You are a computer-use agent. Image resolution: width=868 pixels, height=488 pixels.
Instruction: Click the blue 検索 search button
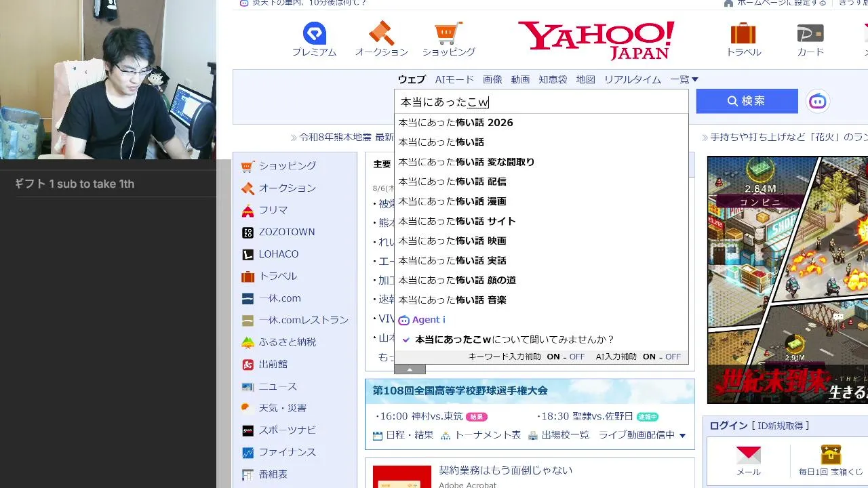pos(747,101)
